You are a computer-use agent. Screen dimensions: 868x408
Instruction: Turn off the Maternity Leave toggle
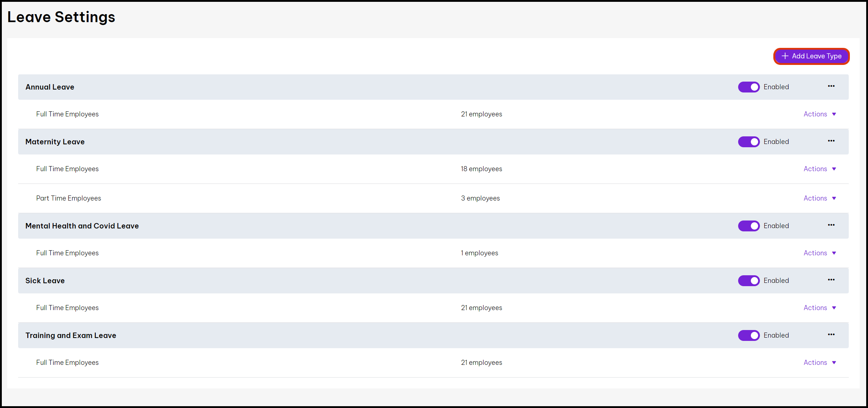click(749, 142)
